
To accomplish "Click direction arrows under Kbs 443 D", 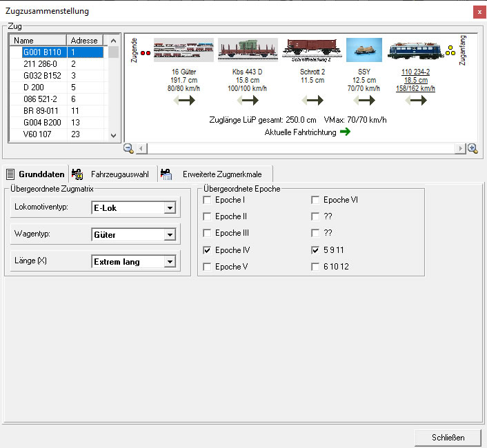I will coord(247,101).
